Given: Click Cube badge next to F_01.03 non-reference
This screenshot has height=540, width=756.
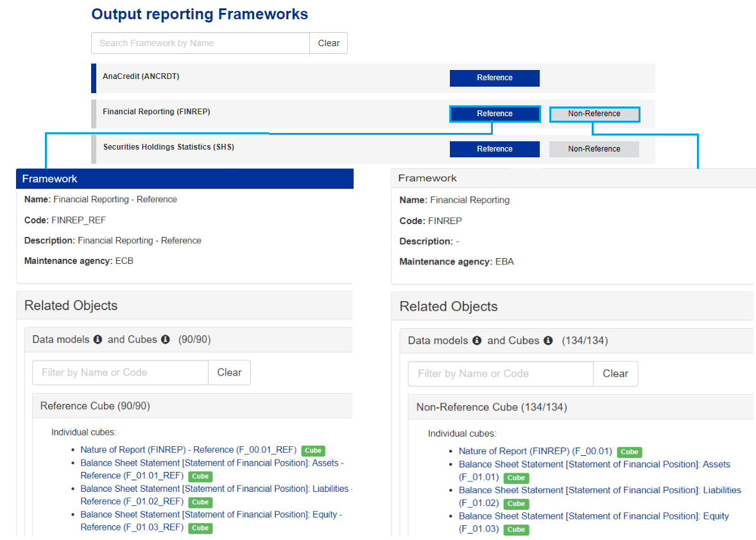Looking at the screenshot, I should 516,530.
